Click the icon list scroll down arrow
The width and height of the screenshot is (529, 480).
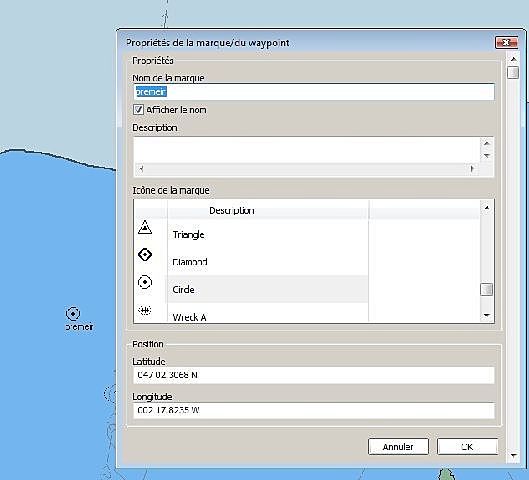coord(486,315)
